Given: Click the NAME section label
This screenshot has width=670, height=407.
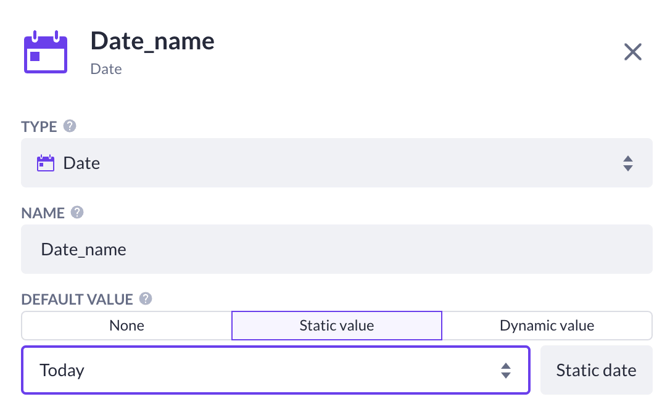Looking at the screenshot, I should 43,213.
